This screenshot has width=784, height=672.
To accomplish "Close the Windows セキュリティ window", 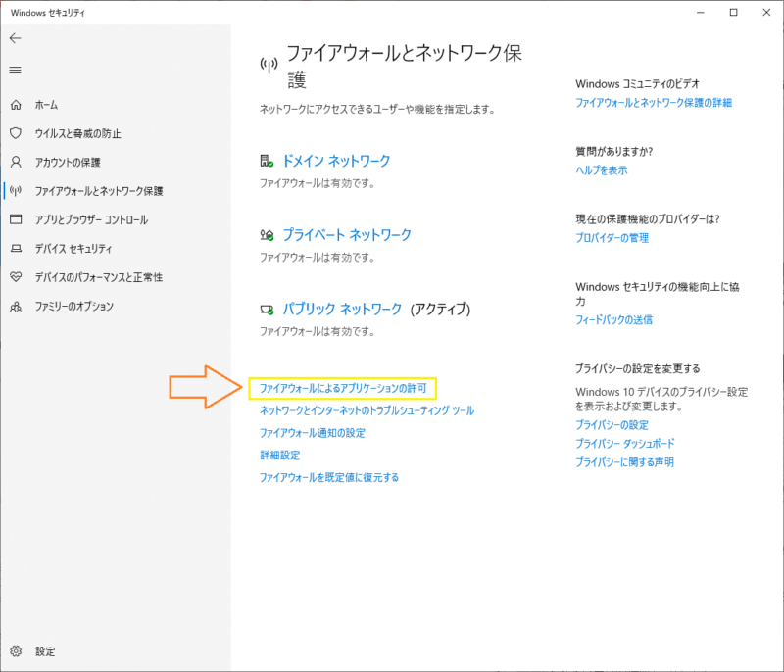I will tap(766, 13).
